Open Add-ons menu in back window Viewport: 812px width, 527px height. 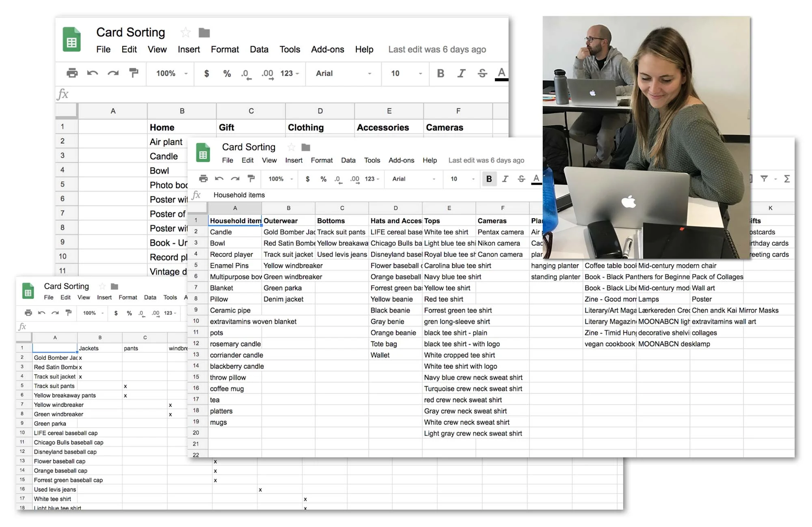(328, 49)
